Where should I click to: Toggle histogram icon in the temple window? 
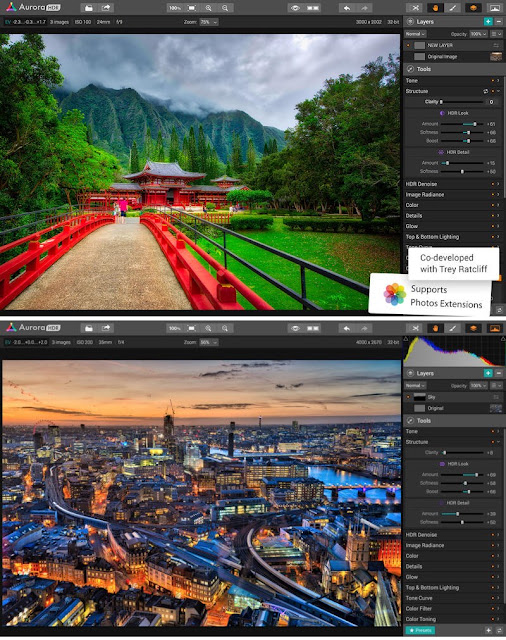tap(494, 8)
